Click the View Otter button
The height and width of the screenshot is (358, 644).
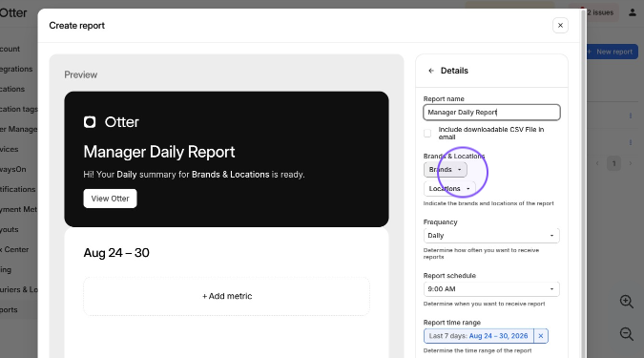click(110, 199)
